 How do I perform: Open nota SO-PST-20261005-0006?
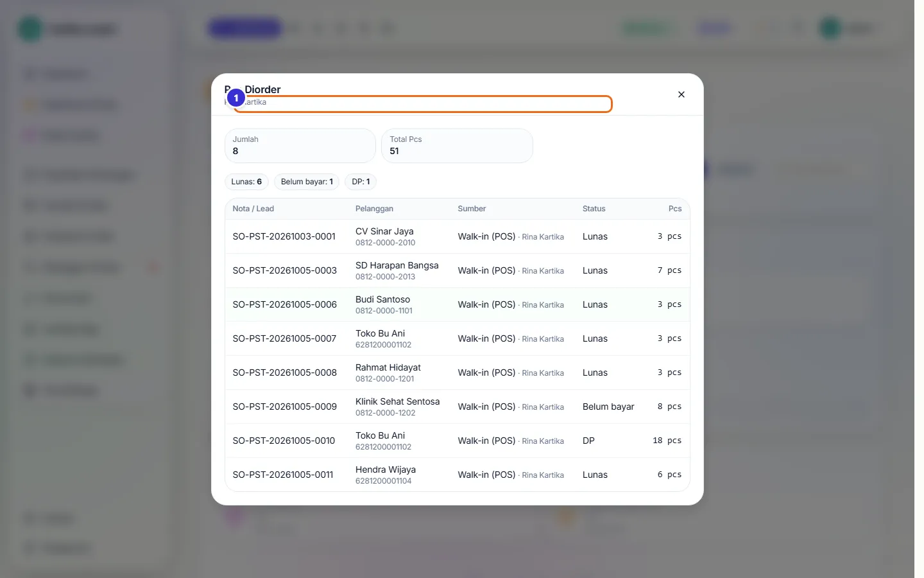click(284, 304)
